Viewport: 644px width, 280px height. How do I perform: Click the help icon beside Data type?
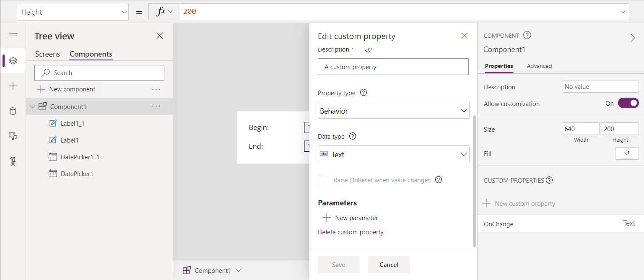[x=353, y=136]
